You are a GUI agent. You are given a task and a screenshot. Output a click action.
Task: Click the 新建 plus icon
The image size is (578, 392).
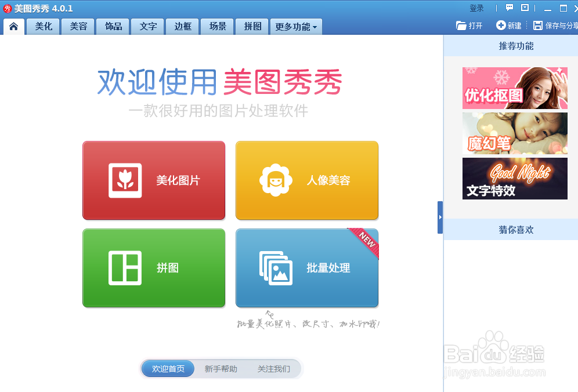501,25
